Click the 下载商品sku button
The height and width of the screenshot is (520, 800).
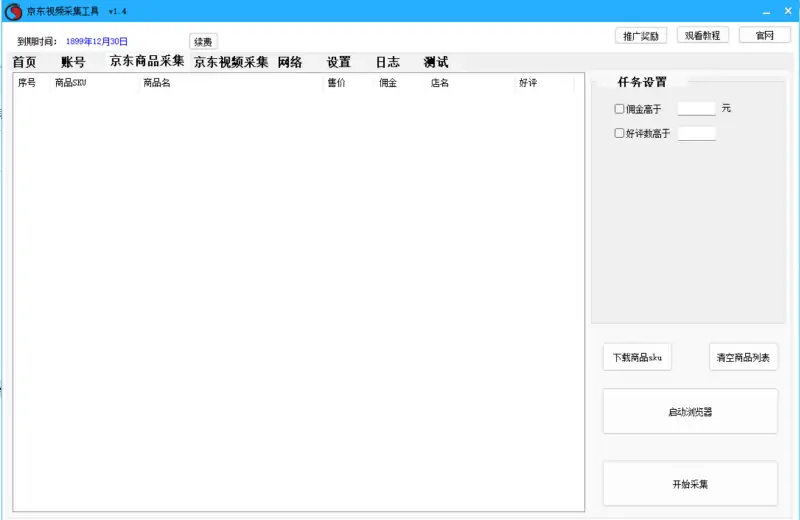pos(637,357)
